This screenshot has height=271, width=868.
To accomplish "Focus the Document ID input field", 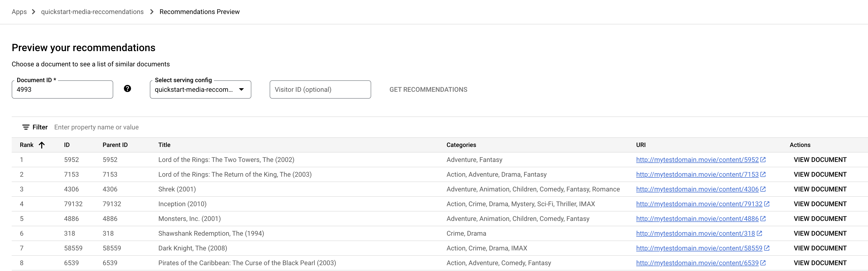I will [62, 89].
